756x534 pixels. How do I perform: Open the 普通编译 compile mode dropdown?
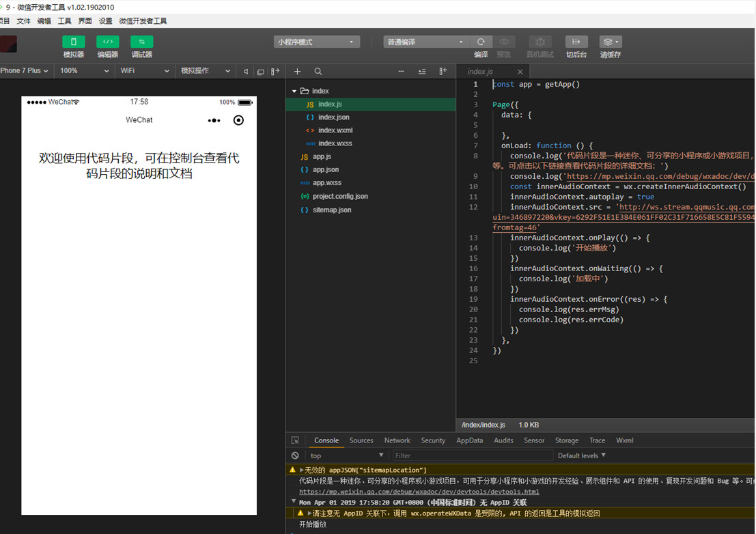click(425, 42)
